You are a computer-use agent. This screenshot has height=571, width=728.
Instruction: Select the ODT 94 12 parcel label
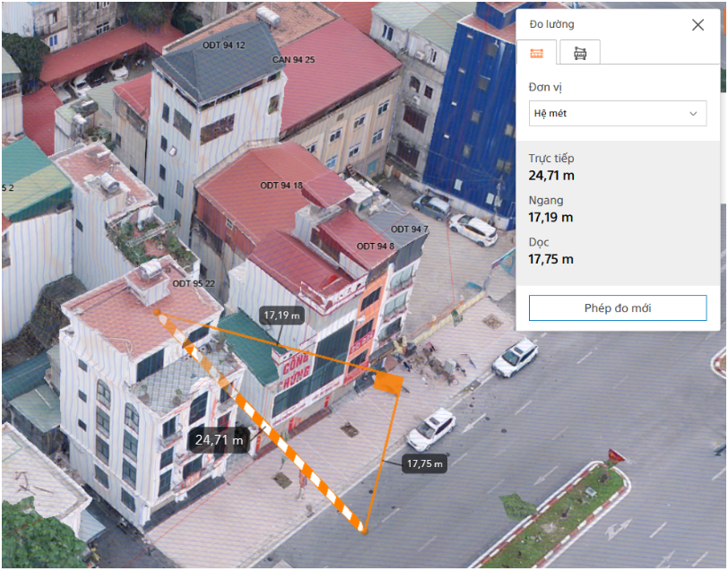[x=223, y=45]
